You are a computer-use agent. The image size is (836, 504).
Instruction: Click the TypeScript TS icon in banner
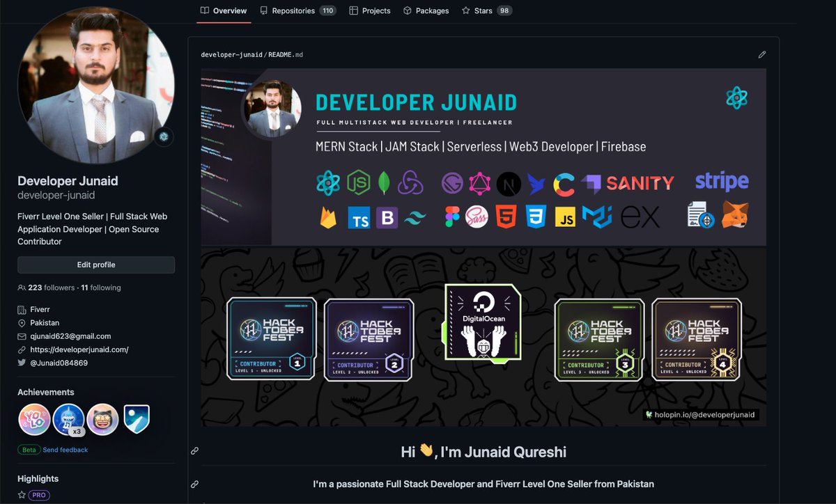coord(358,219)
